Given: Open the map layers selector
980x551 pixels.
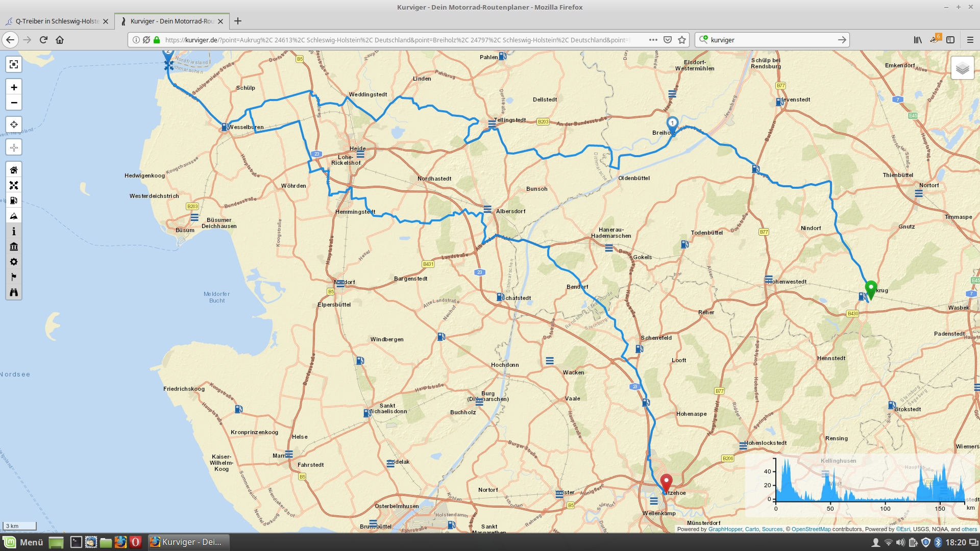Looking at the screenshot, I should 962,68.
